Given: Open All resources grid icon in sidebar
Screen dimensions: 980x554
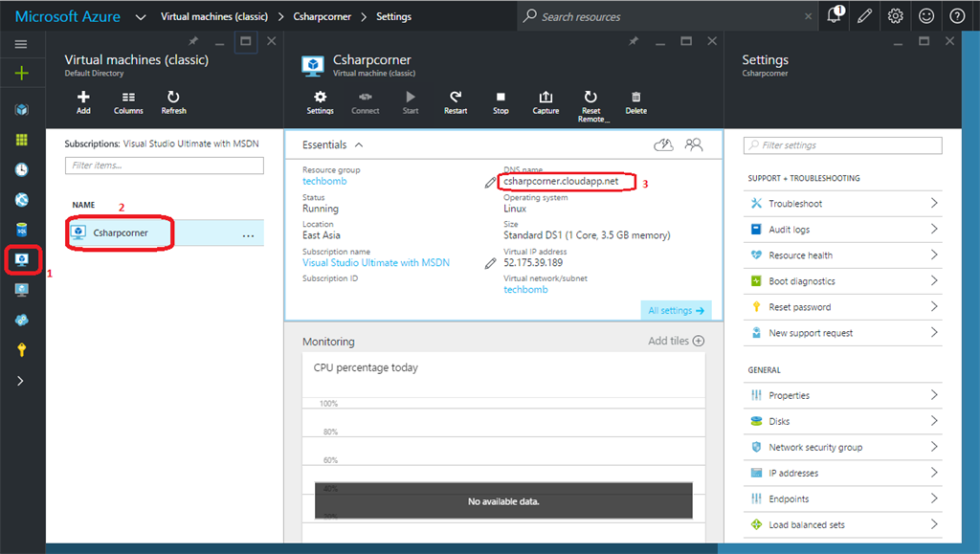Looking at the screenshot, I should pos(21,140).
